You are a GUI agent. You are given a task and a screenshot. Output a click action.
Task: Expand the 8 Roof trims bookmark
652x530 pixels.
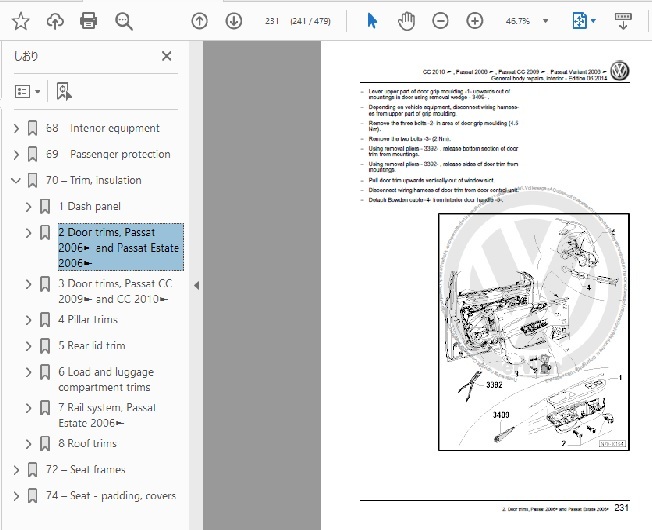(28, 444)
